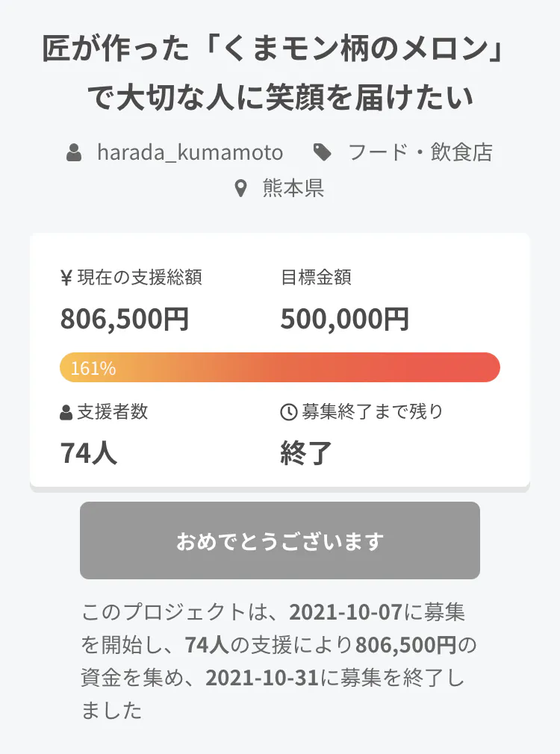Click the 74人 supporter count in the card
The width and height of the screenshot is (560, 754).
89,452
